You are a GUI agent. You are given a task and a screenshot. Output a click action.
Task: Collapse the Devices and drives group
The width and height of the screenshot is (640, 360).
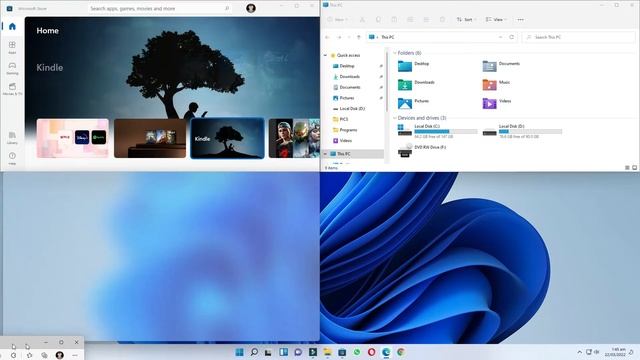point(395,118)
